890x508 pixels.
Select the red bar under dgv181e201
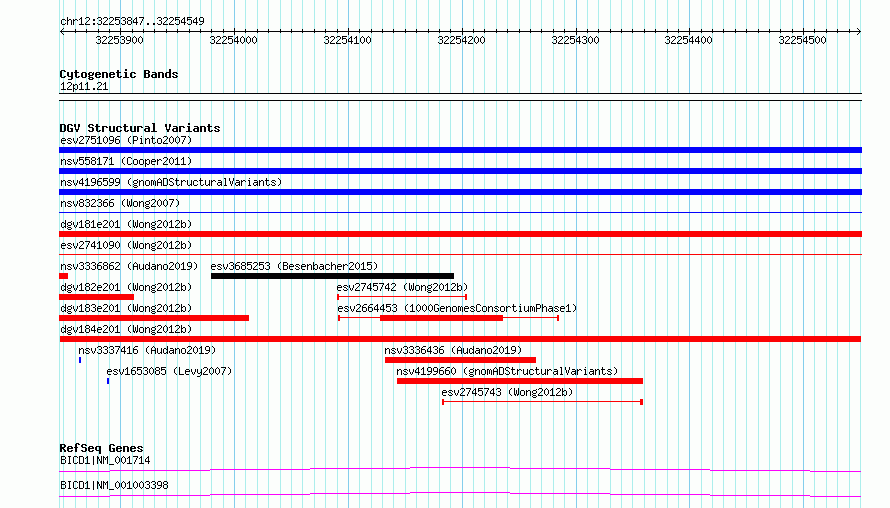coord(460,234)
